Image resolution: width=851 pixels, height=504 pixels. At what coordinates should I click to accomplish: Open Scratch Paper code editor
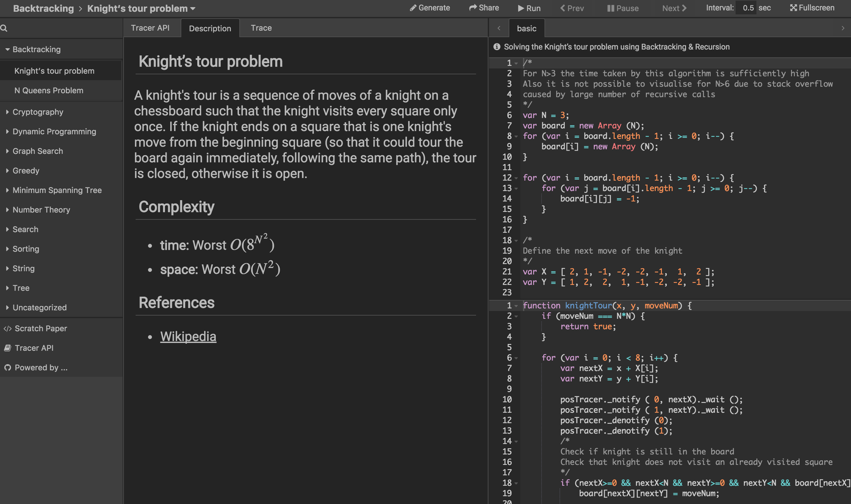[40, 328]
